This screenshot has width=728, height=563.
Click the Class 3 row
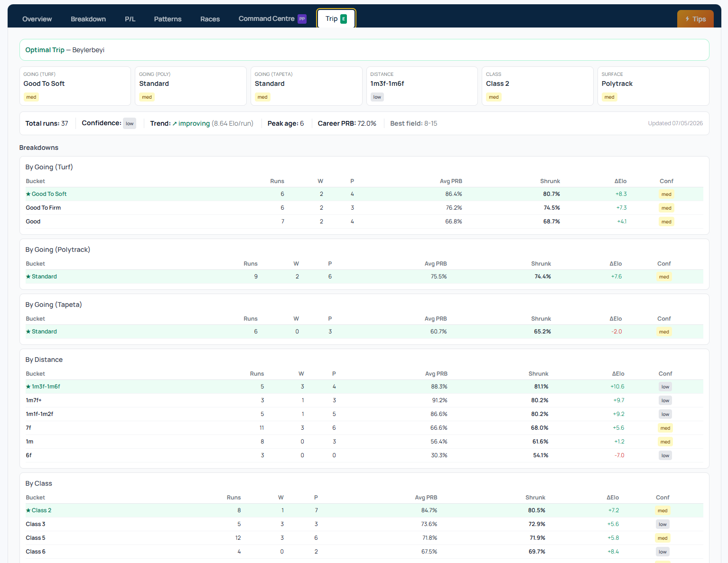click(364, 524)
